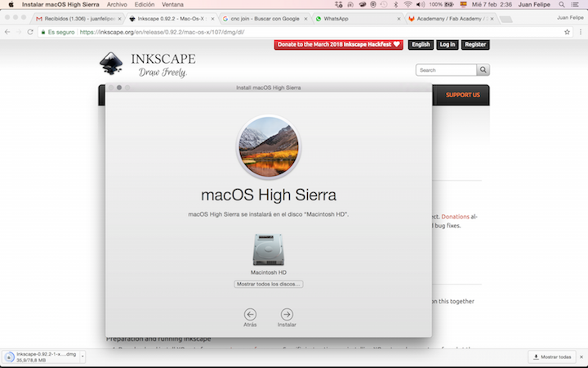Bookmark this page with the star icon
Image resolution: width=588 pixels, height=368 pixels.
(567, 32)
